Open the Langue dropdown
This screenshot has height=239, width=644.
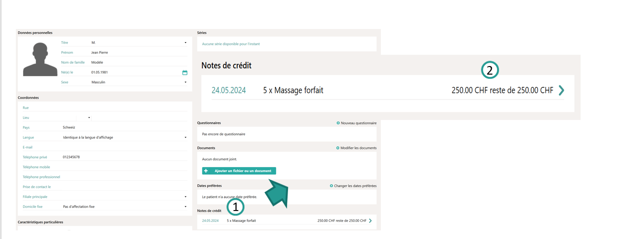pos(185,138)
